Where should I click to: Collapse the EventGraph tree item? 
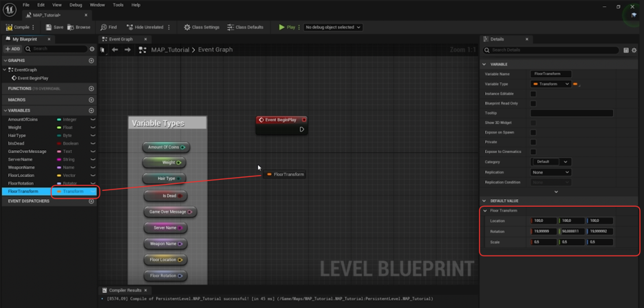tap(5, 70)
